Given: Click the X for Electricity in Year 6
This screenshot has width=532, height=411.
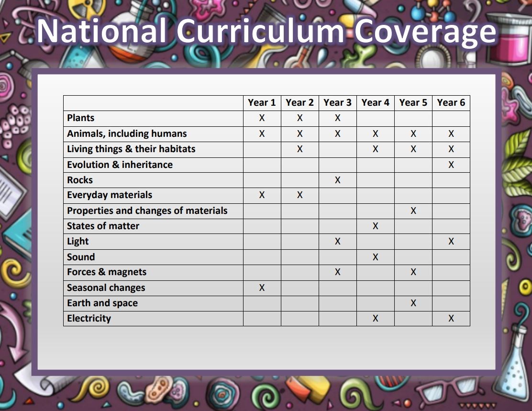Looking at the screenshot, I should 451,318.
